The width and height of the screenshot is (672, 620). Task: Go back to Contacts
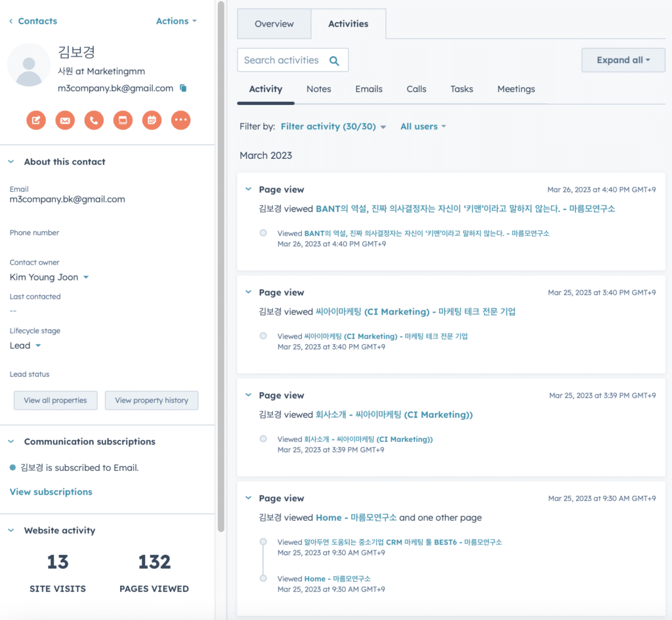(33, 21)
